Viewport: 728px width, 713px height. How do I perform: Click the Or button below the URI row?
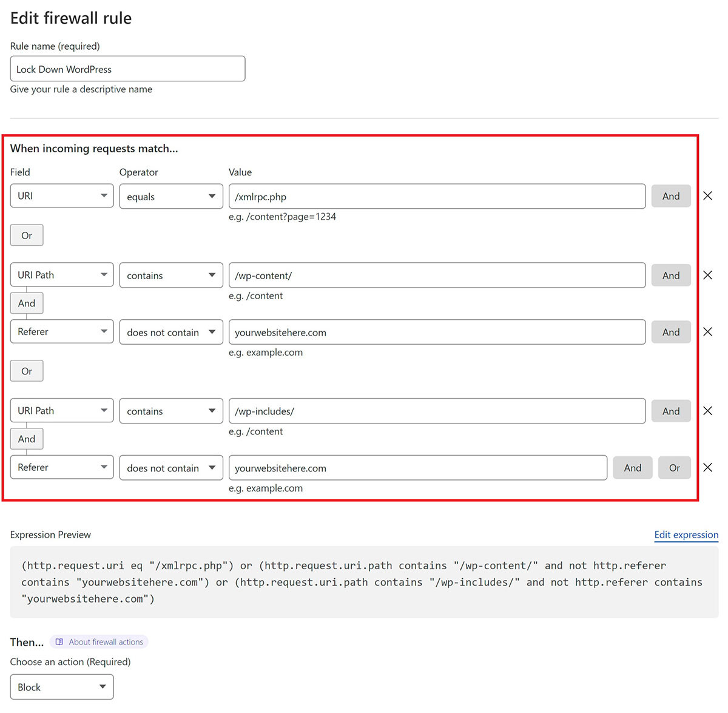27,235
